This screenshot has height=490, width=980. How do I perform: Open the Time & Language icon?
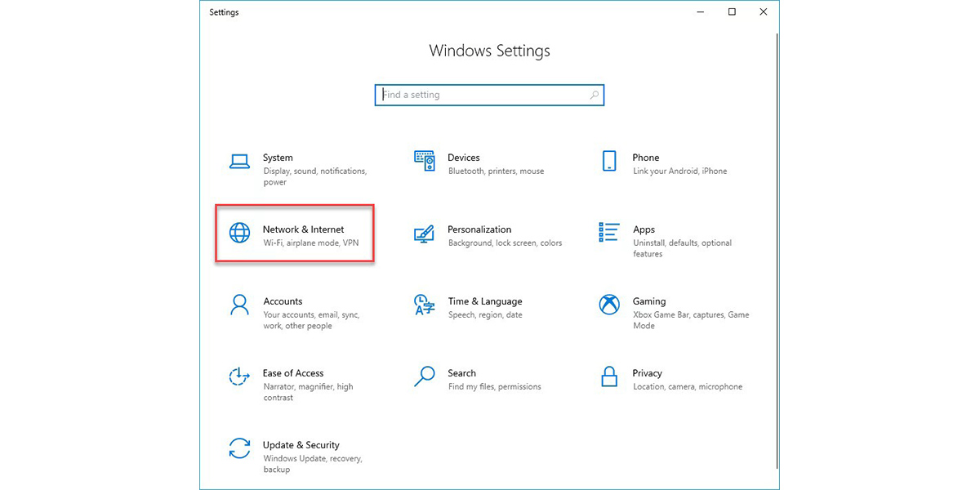(424, 305)
